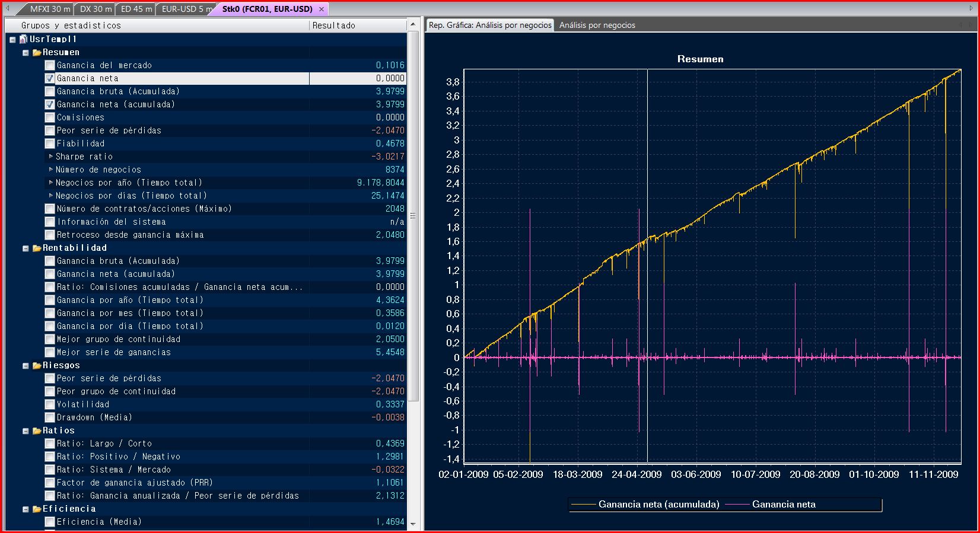Uncheck the Ganancia neta checkbox

coord(50,78)
